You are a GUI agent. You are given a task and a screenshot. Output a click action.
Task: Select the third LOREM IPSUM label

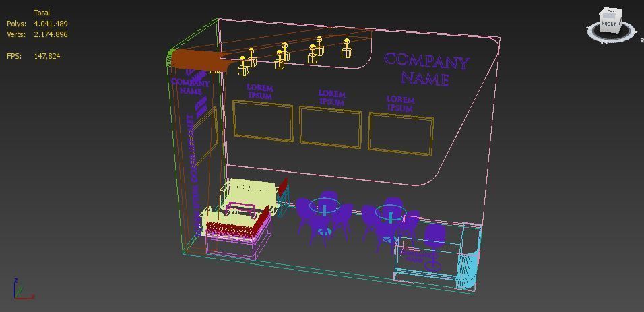(x=400, y=104)
